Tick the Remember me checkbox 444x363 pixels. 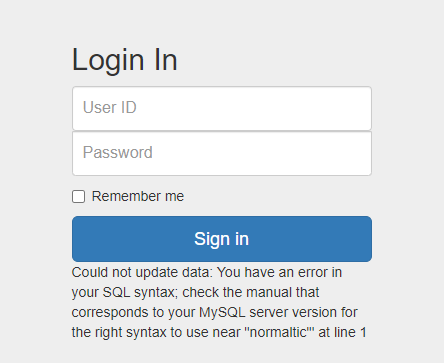79,197
